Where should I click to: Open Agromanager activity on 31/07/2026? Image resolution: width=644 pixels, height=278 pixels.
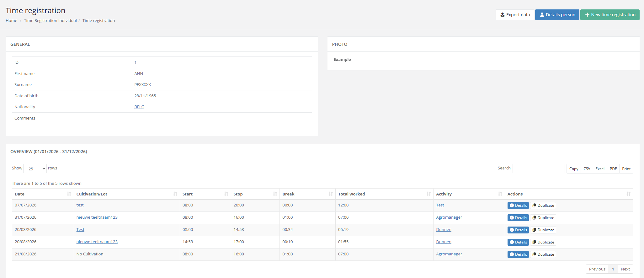(x=449, y=217)
